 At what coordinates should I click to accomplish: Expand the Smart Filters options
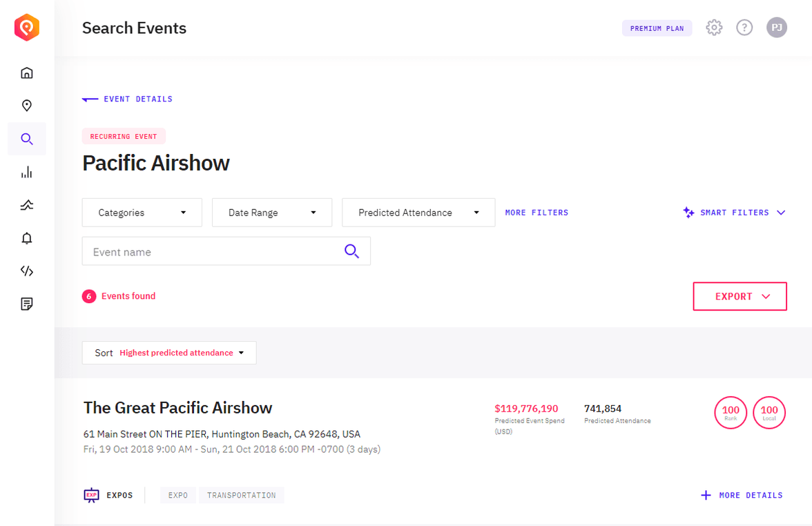(734, 212)
